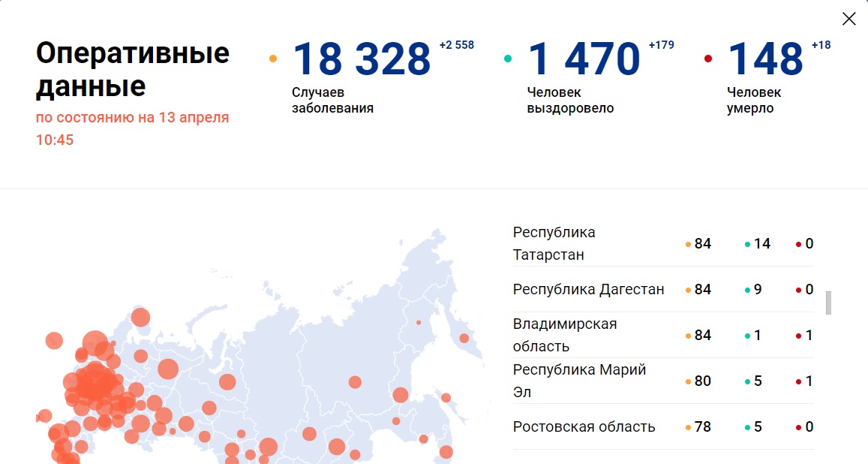Click the 18 328 total cases figure
This screenshot has width=868, height=464.
tap(361, 59)
